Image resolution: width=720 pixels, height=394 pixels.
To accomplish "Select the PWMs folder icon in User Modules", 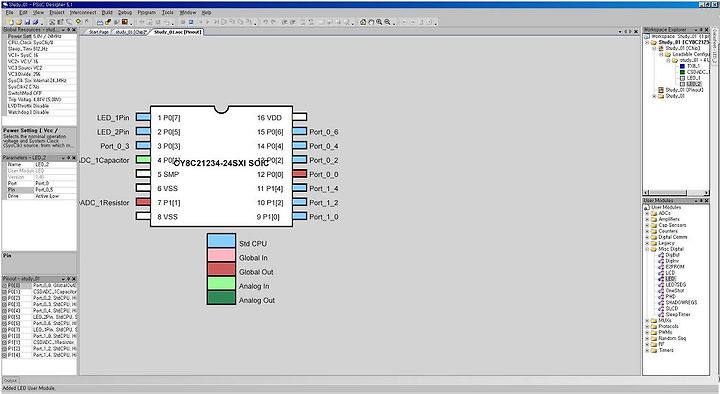I will [654, 332].
